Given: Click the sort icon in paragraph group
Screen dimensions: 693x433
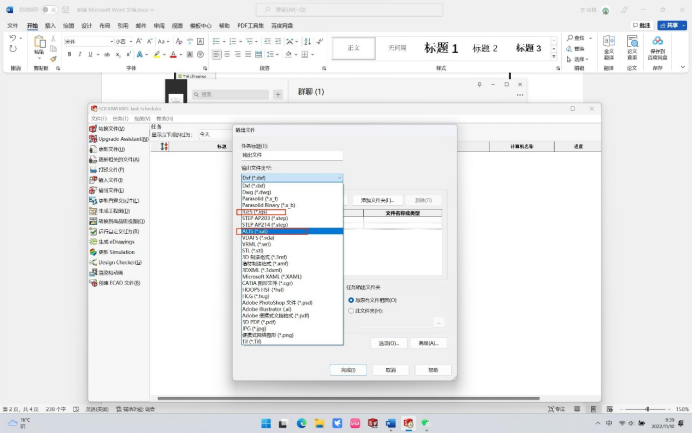Looking at the screenshot, I should coord(308,41).
